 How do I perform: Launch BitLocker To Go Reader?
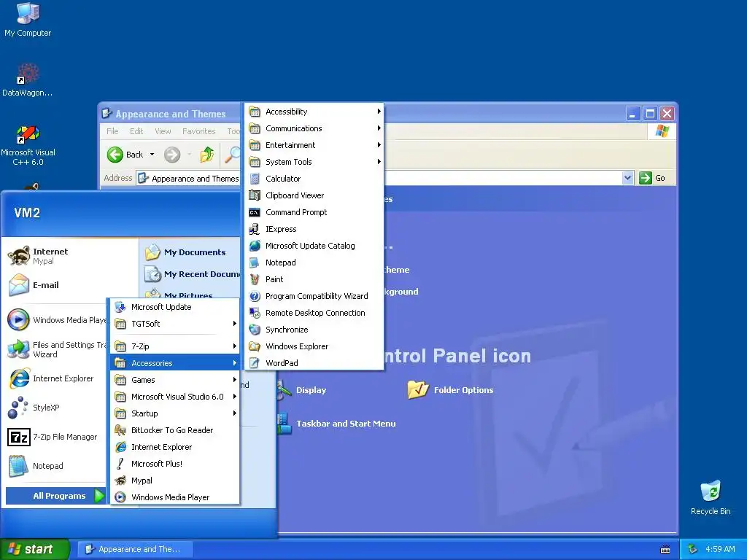coord(174,430)
